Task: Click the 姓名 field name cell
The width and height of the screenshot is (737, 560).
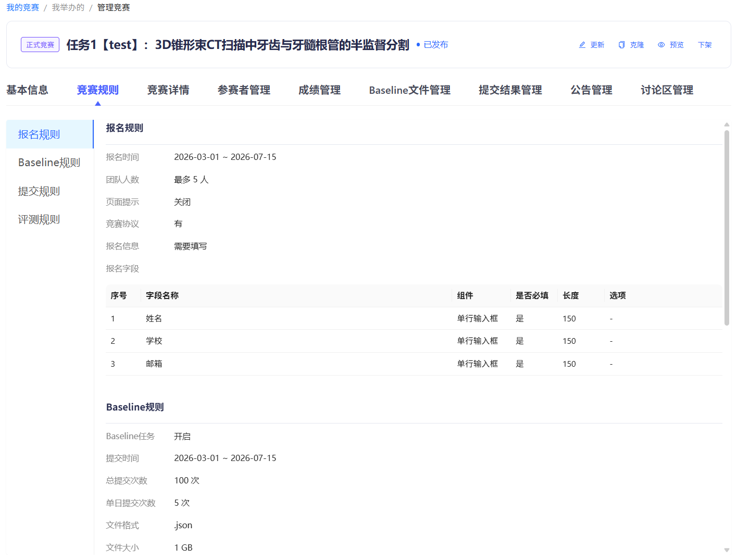Action: click(154, 318)
